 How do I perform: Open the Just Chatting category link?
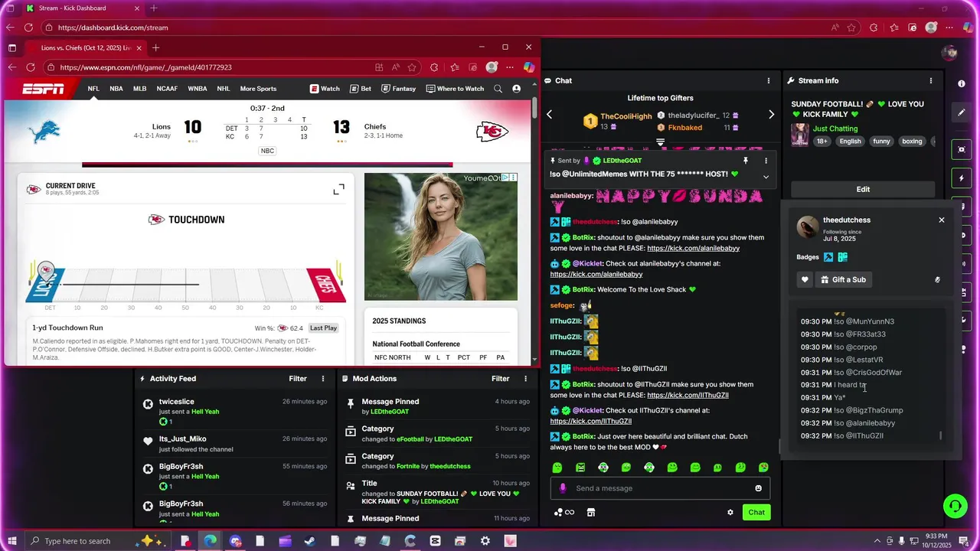click(x=835, y=129)
